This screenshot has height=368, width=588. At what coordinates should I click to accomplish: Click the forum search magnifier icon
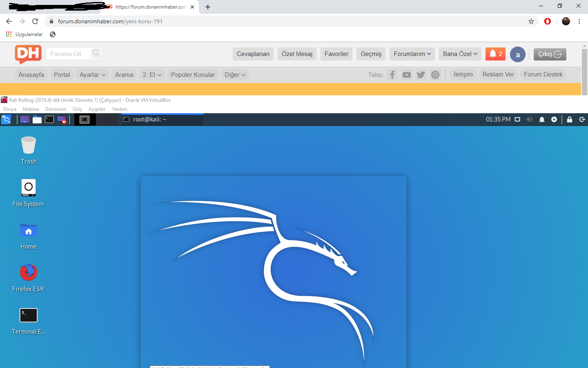click(96, 53)
